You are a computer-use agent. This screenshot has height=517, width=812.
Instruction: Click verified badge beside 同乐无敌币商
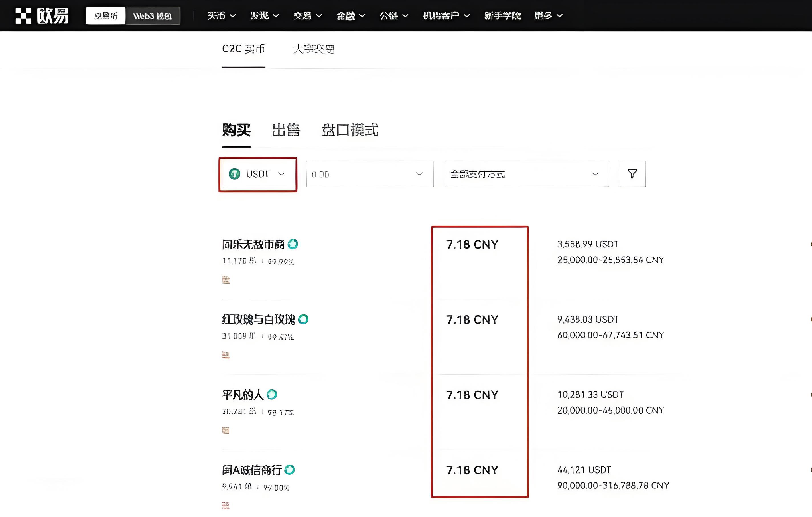point(293,244)
